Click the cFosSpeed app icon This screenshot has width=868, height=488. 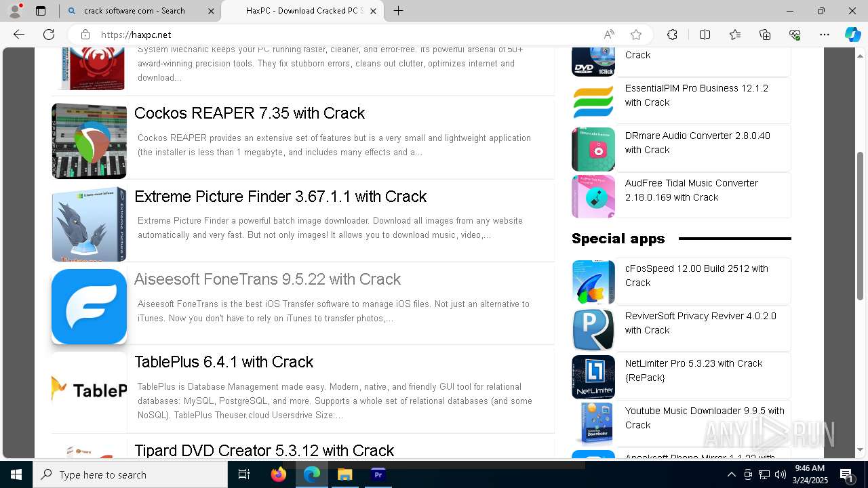tap(593, 282)
